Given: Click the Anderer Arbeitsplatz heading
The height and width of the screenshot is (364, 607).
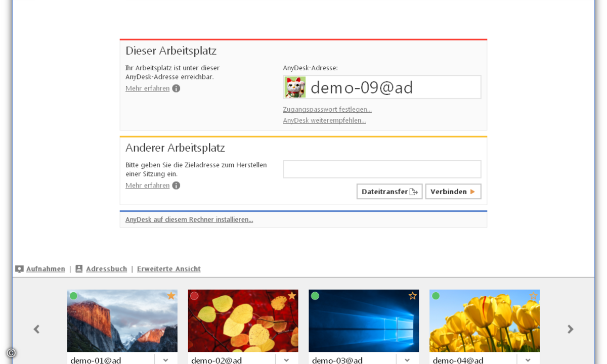Looking at the screenshot, I should (175, 148).
